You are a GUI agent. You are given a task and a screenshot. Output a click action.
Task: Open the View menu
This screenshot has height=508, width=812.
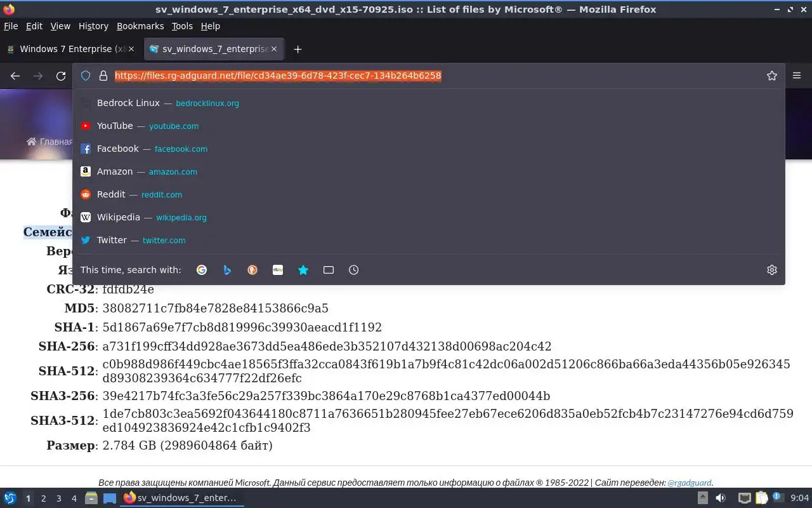click(60, 26)
